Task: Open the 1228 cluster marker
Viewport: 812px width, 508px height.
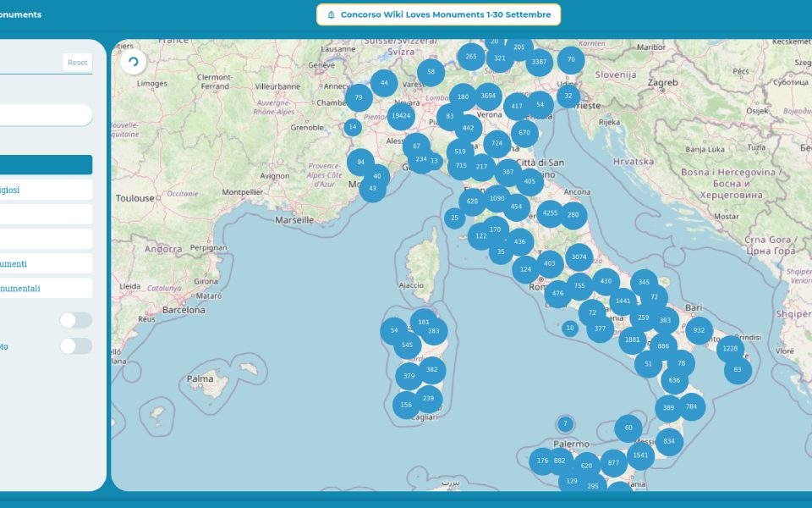Action: tap(730, 349)
